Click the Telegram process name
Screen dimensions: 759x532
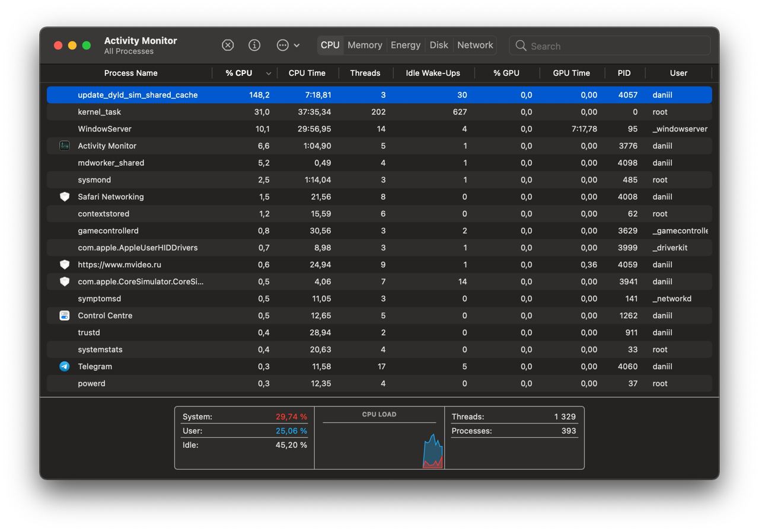[x=95, y=367]
